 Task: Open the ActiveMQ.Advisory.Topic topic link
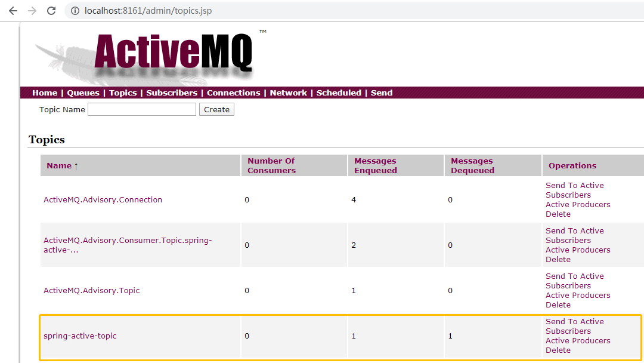pyautogui.click(x=92, y=291)
